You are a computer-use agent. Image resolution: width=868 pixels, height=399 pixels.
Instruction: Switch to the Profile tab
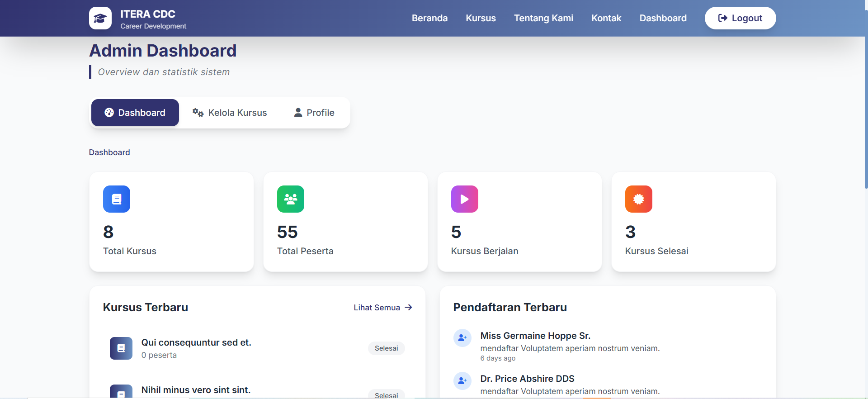(x=314, y=113)
